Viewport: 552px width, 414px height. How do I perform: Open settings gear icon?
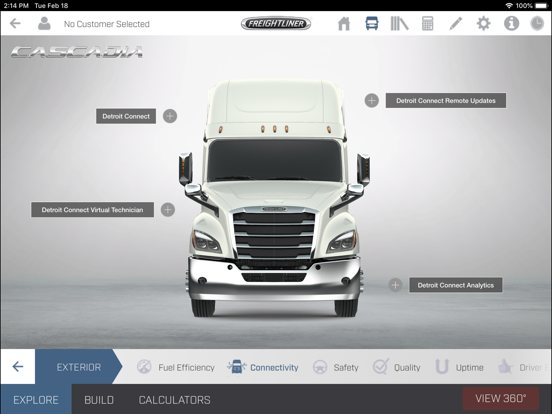click(x=483, y=24)
